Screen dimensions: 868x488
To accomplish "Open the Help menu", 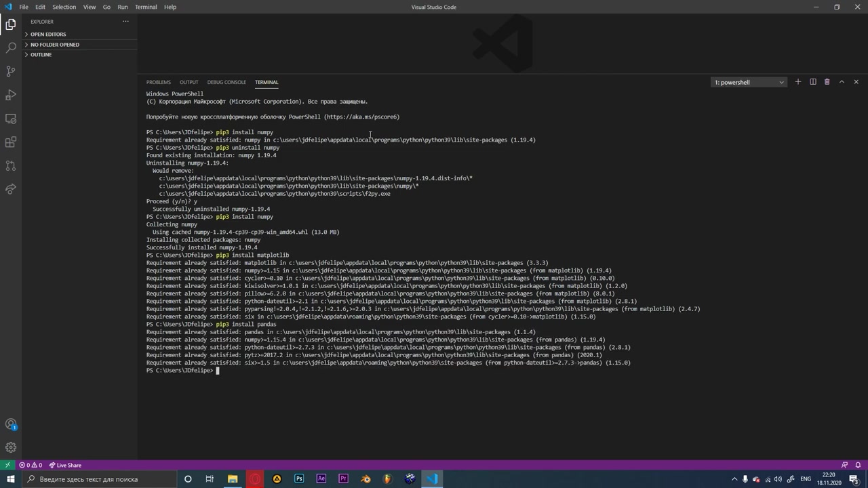I will 170,7.
